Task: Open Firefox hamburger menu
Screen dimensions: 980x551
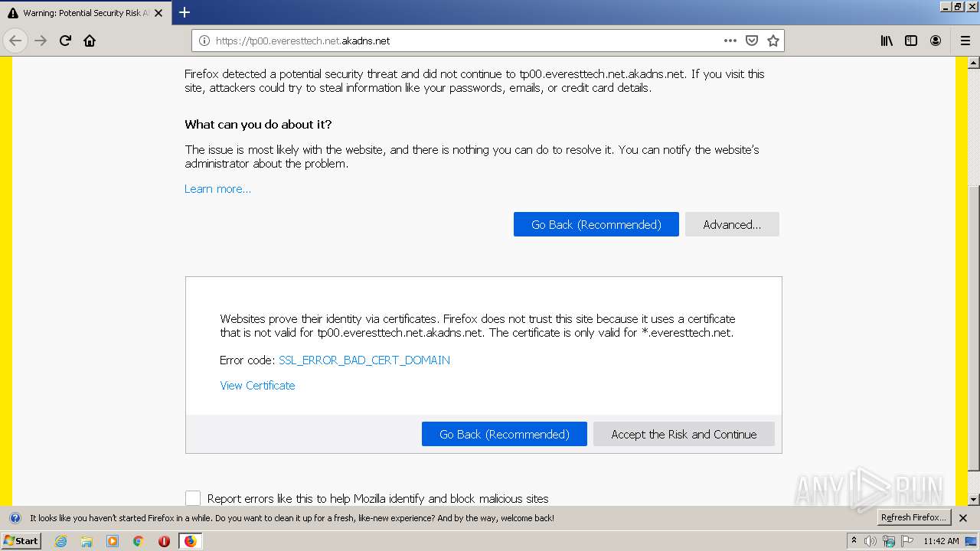Action: coord(965,41)
